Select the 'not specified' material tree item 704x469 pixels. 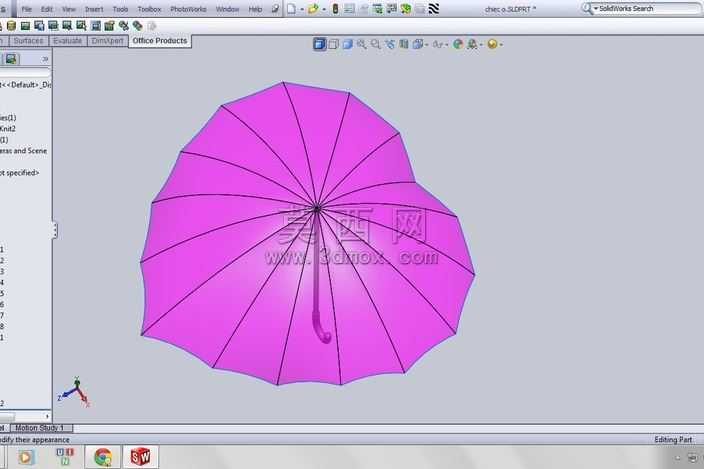tap(20, 173)
